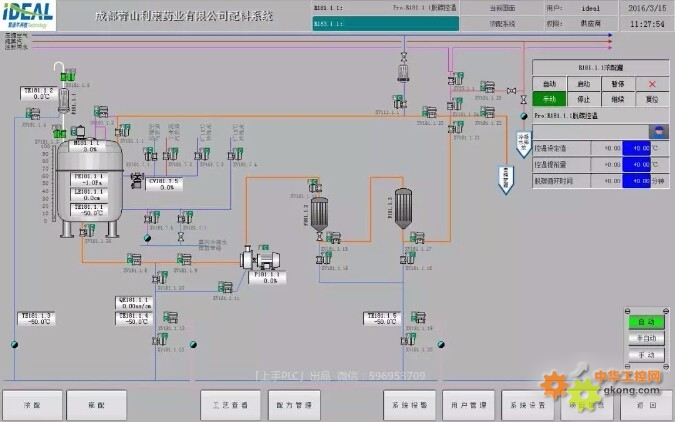This screenshot has height=422, width=675.
Task: Click valve XV181.1.4 on left pipe
Action: (x=33, y=114)
